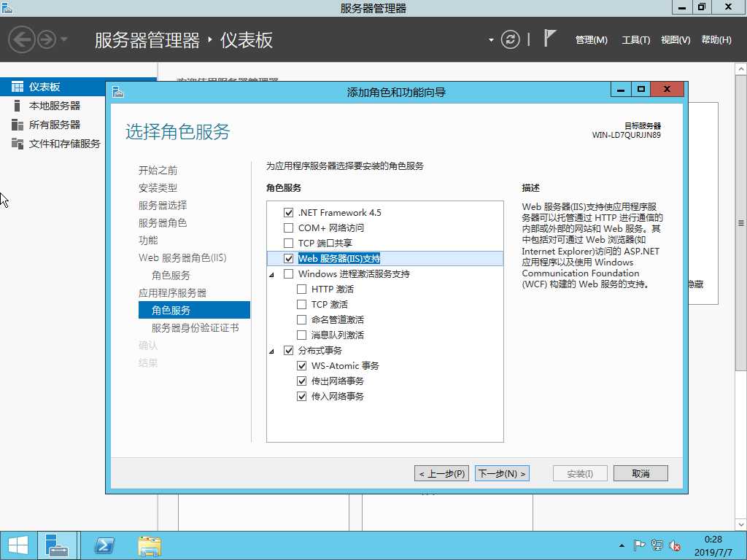The height and width of the screenshot is (560, 747).
Task: Open navigation history dropdown next to forward arrow
Action: pos(64,39)
